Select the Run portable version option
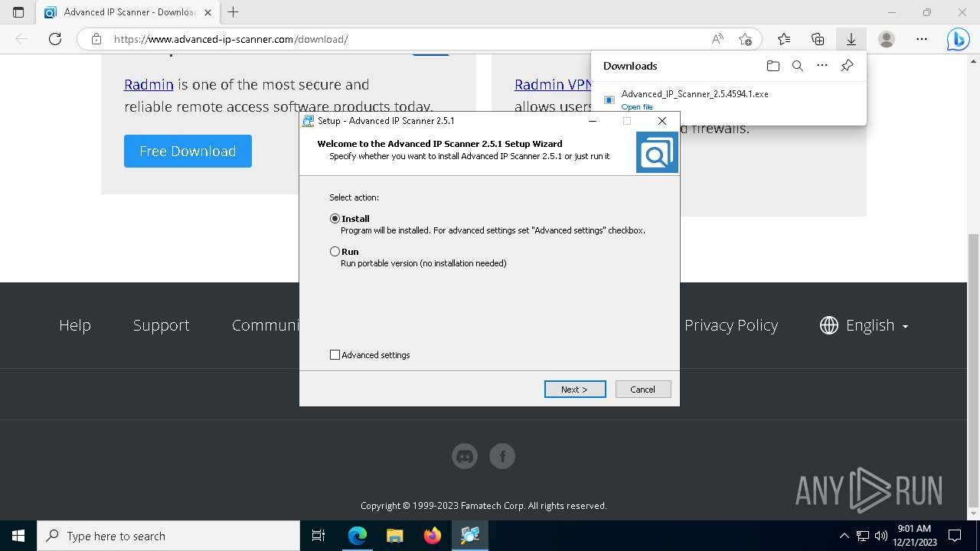Image resolution: width=980 pixels, height=551 pixels. (335, 251)
